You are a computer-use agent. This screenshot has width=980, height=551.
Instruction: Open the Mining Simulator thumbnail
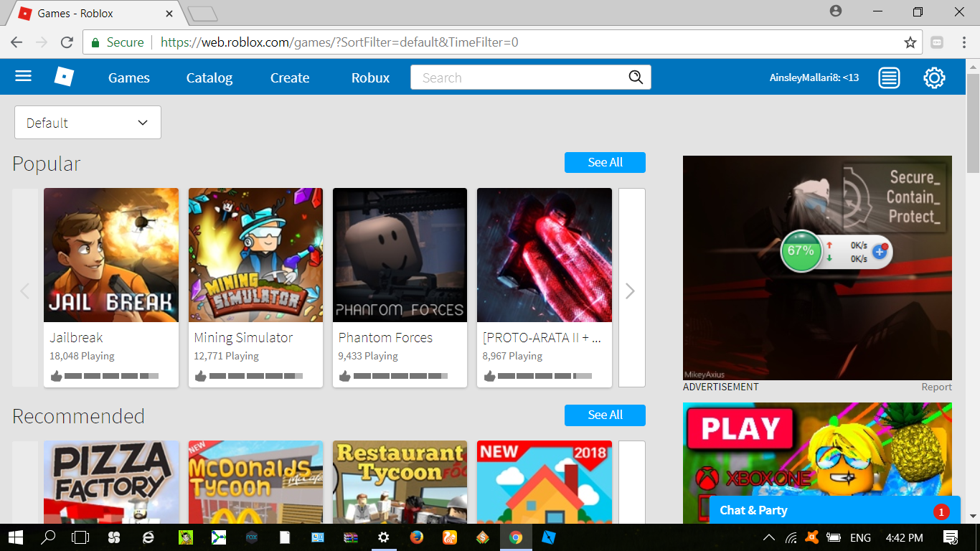point(255,255)
